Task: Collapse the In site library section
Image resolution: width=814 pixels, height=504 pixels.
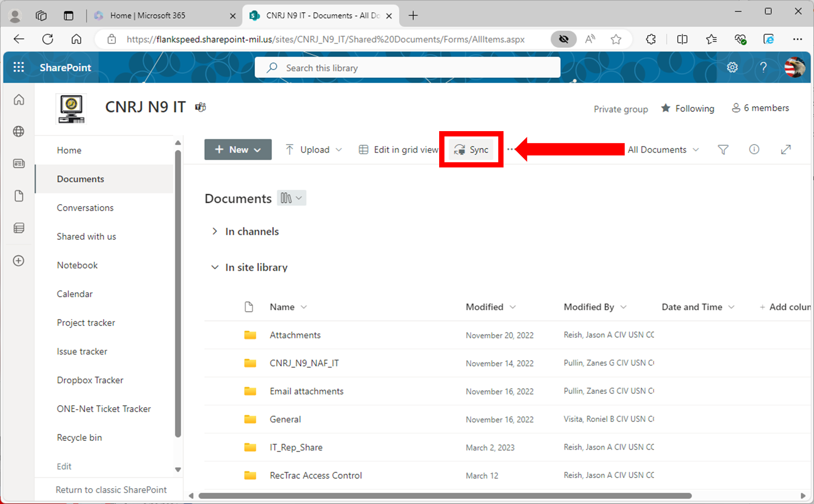Action: tap(215, 267)
